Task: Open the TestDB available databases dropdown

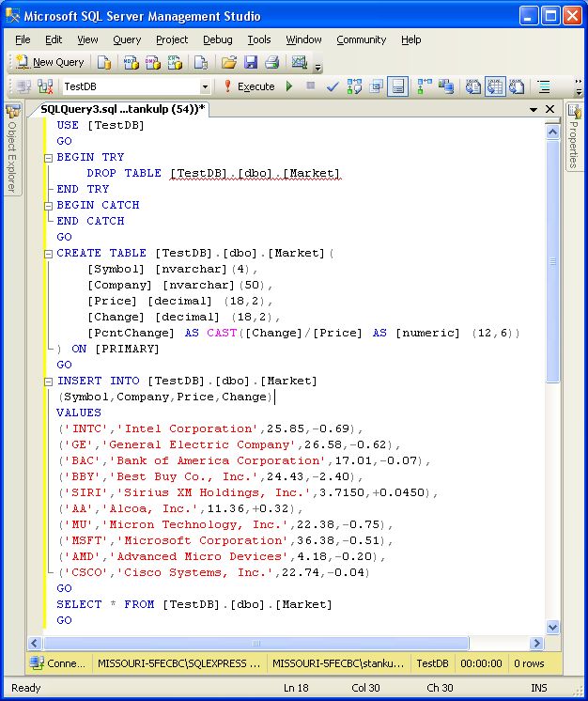Action: [205, 86]
